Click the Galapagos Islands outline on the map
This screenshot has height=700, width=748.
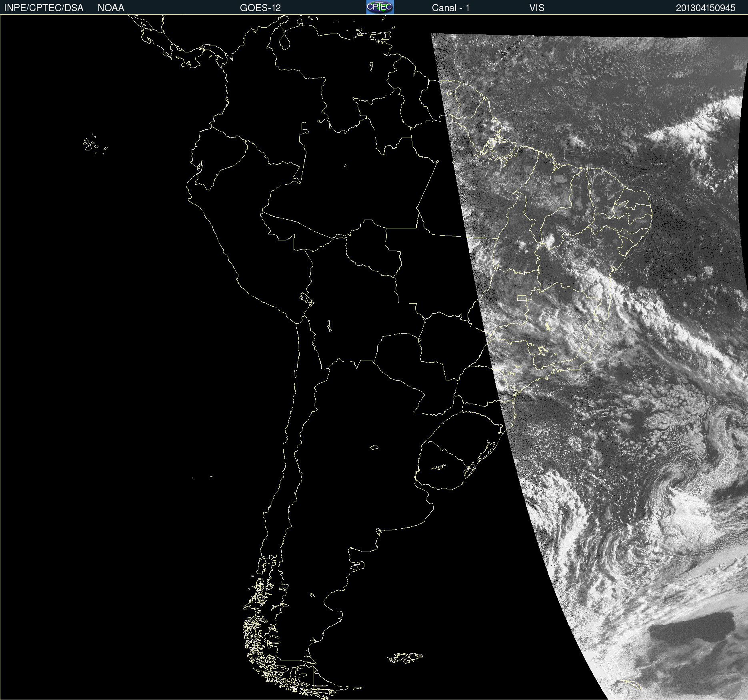94,144
